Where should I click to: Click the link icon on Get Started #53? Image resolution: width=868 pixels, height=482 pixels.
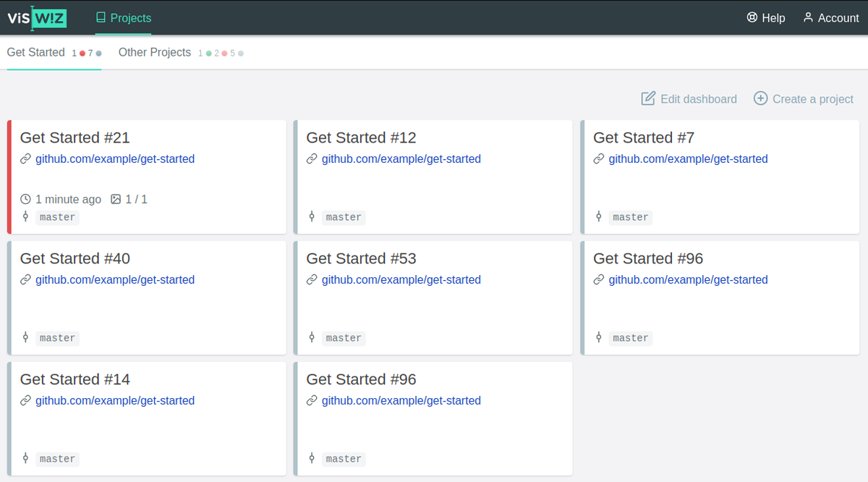312,280
